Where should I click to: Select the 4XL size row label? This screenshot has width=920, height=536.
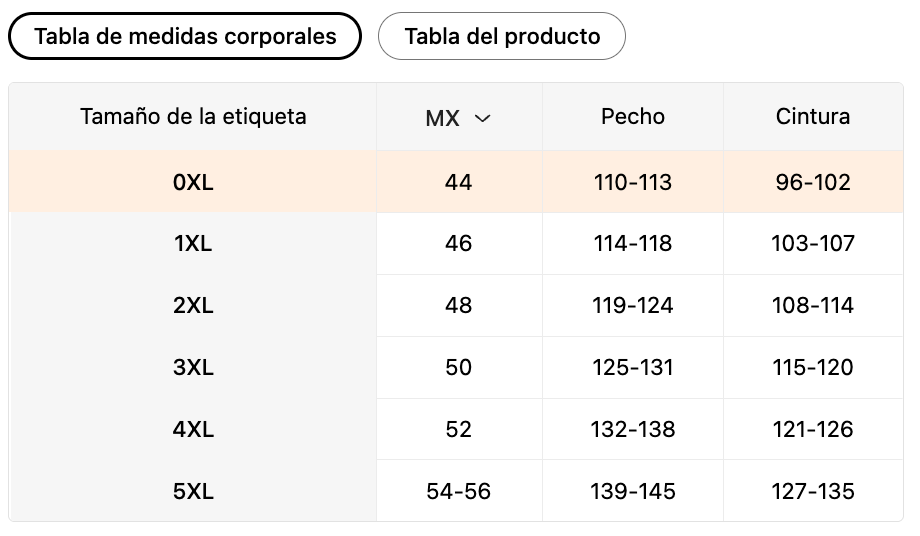193,430
